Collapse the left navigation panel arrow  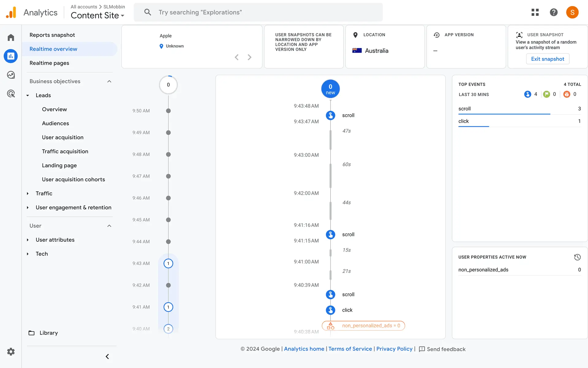click(107, 356)
